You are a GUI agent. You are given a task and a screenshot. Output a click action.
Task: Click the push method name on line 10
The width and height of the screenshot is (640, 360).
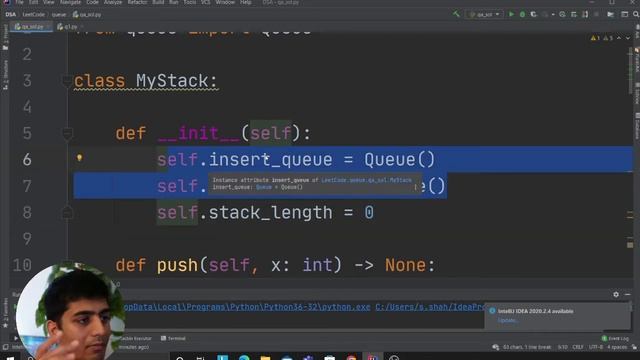click(178, 265)
